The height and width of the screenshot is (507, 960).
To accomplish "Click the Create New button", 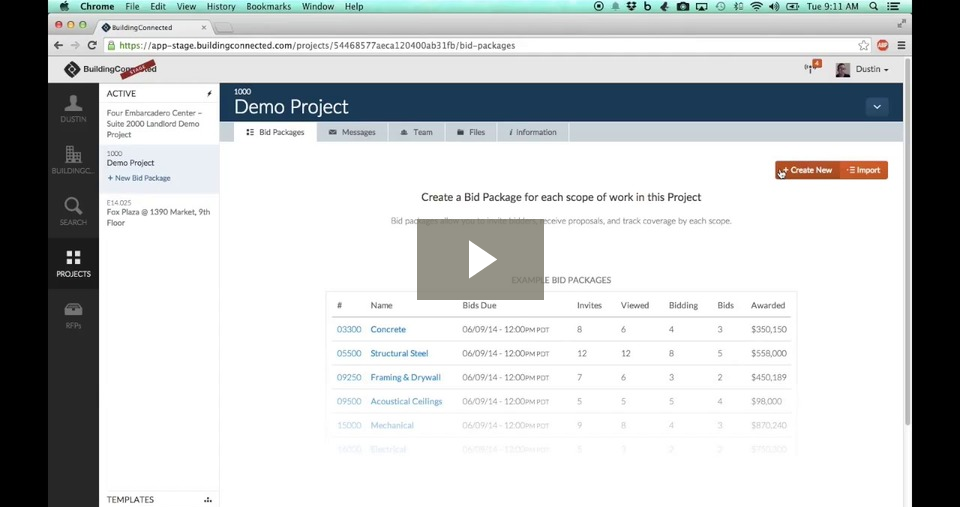I will 807,170.
